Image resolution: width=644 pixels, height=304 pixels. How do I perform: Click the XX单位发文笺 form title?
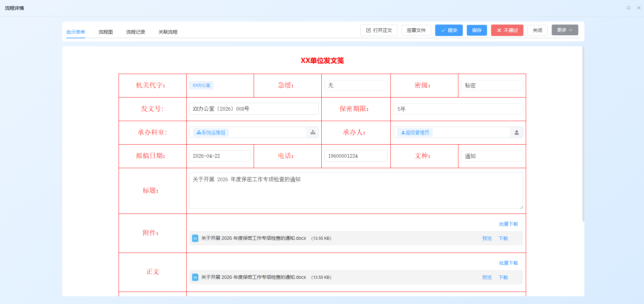(322, 61)
